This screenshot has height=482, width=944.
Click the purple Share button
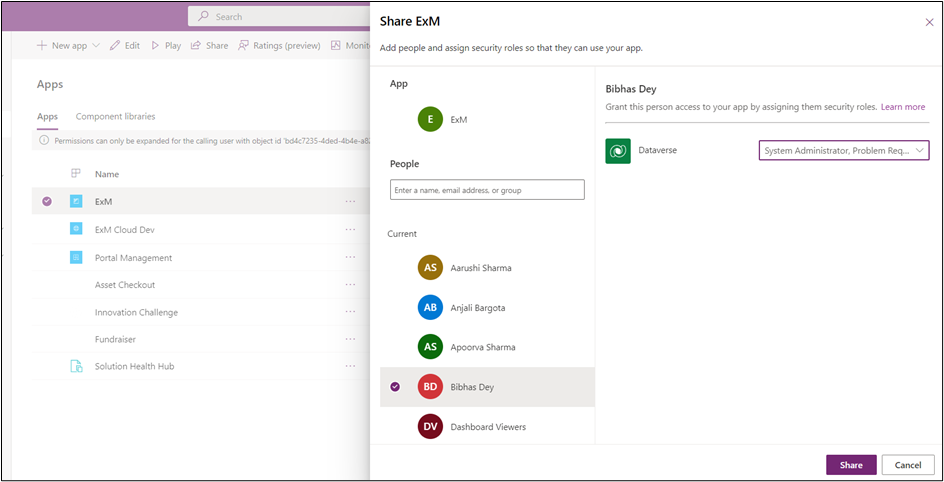[x=851, y=465]
